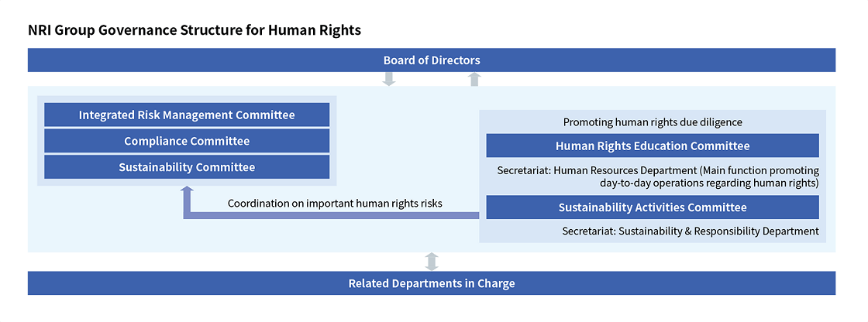Image resolution: width=868 pixels, height=322 pixels.
Task: Choose the Sustainability Committee box
Action: point(187,166)
